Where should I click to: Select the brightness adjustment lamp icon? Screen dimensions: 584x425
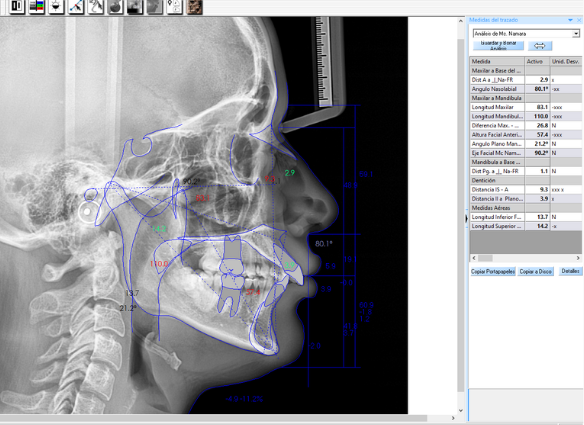[x=56, y=6]
